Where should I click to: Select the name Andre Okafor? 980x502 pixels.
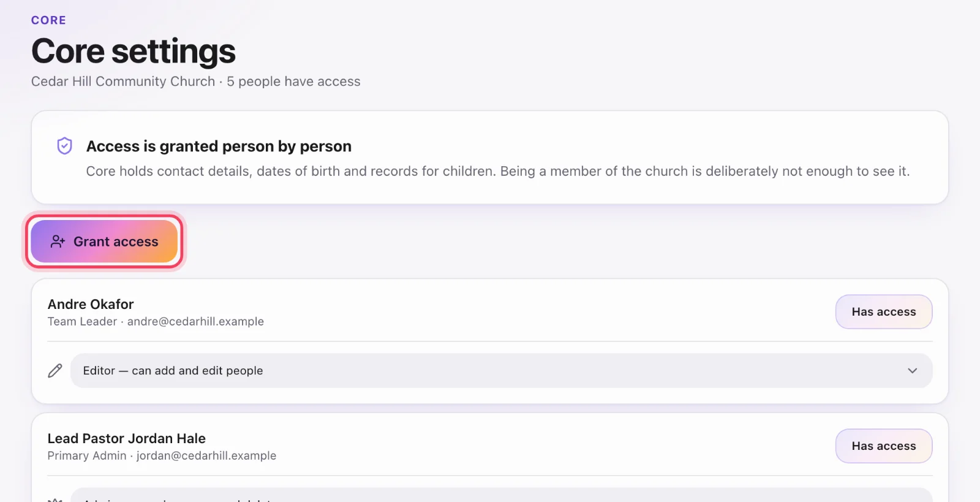point(91,305)
